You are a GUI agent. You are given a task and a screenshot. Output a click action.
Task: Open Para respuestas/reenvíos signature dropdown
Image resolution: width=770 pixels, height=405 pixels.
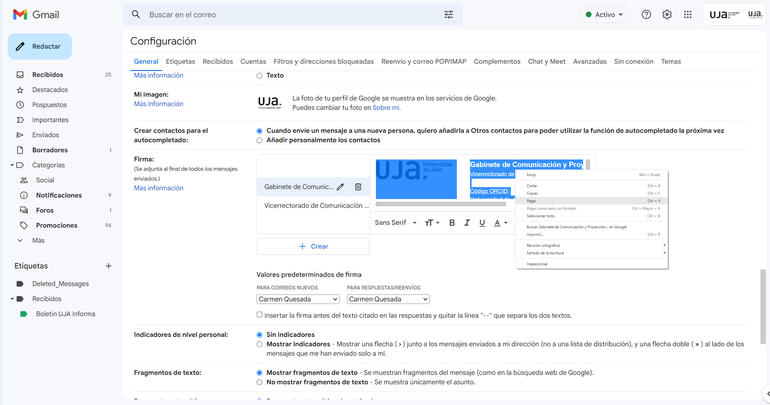pyautogui.click(x=388, y=299)
